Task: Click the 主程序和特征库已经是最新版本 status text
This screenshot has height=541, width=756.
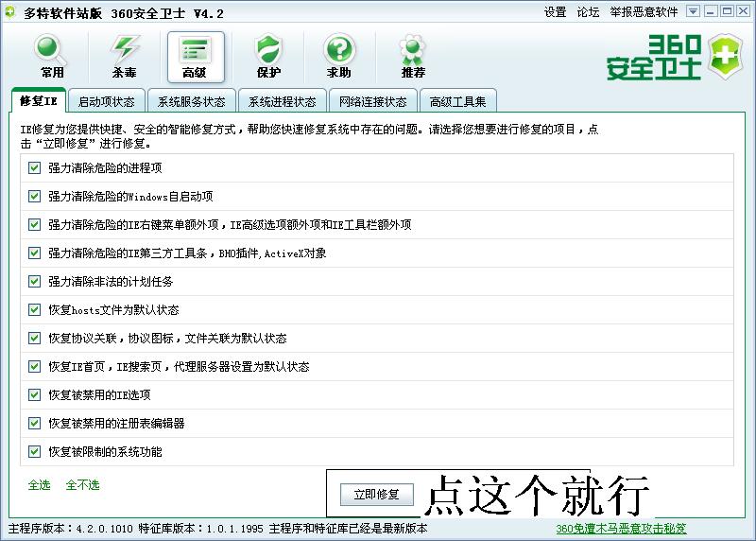Action: point(348,529)
